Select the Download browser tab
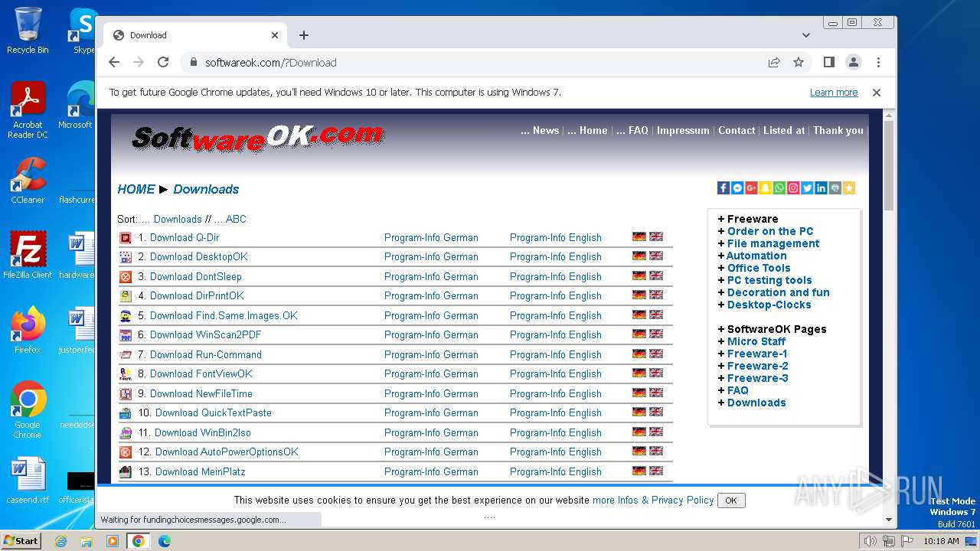Screen dimensions: 980x551 click(x=196, y=35)
